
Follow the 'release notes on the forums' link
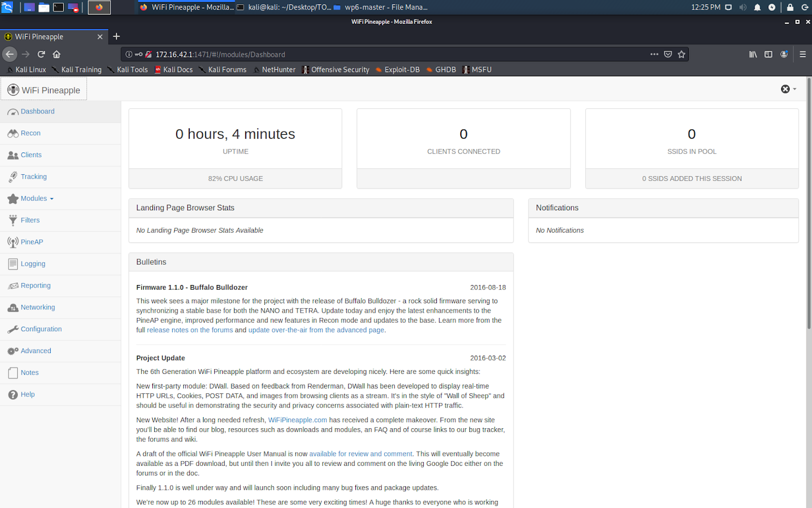190,330
